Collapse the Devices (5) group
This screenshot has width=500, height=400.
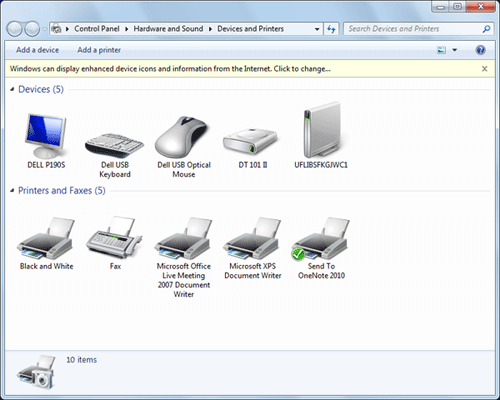pos(12,89)
